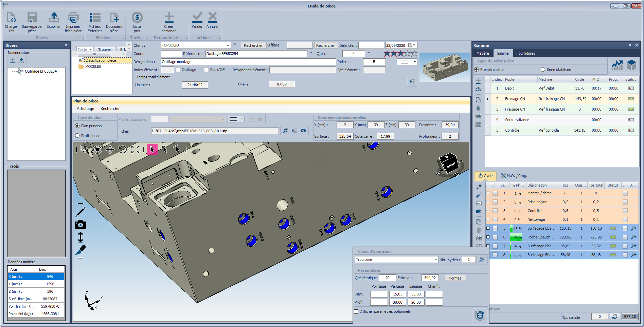The width and height of the screenshot is (644, 327).
Task: Click Sauvegarder pièce save icon
Action: click(32, 18)
